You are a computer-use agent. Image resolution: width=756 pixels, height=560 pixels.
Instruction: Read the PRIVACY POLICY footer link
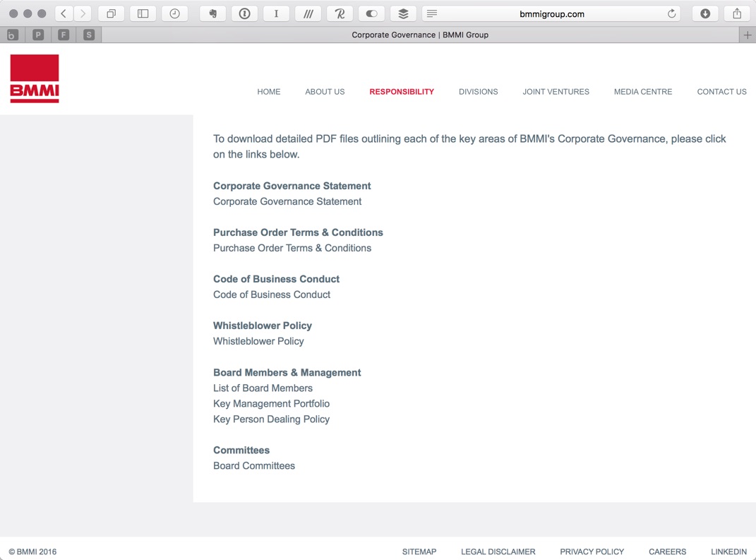pyautogui.click(x=592, y=552)
